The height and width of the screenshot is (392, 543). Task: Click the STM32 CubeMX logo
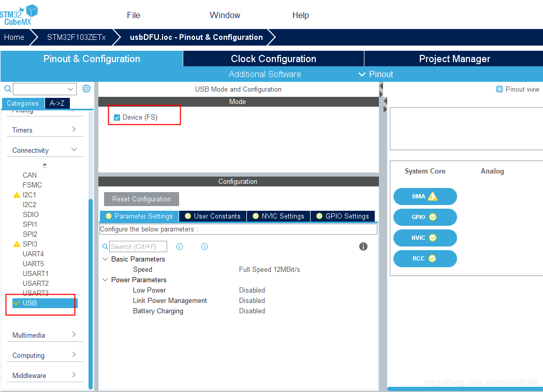19,15
